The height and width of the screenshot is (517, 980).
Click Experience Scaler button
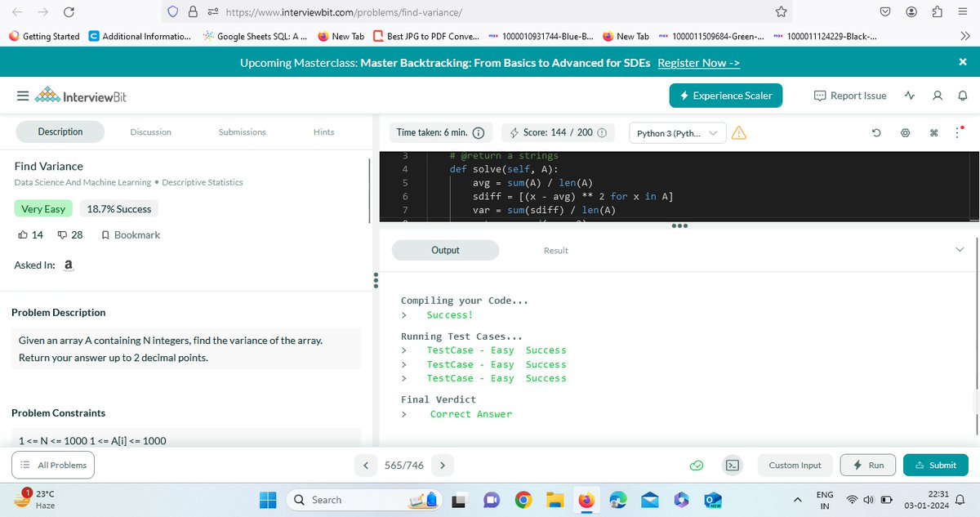pos(726,96)
